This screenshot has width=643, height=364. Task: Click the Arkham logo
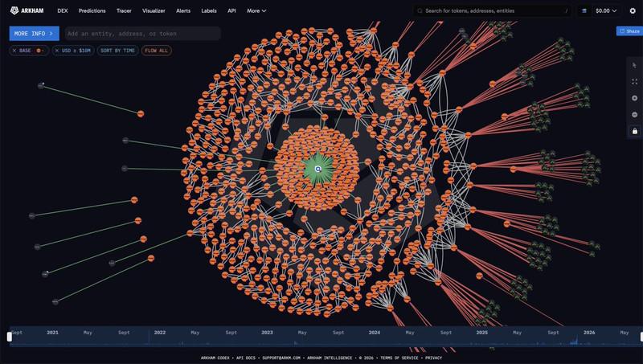point(27,10)
